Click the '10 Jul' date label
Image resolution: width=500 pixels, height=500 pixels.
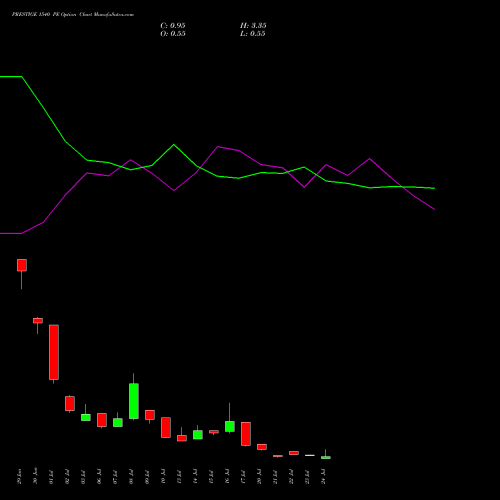(x=163, y=477)
